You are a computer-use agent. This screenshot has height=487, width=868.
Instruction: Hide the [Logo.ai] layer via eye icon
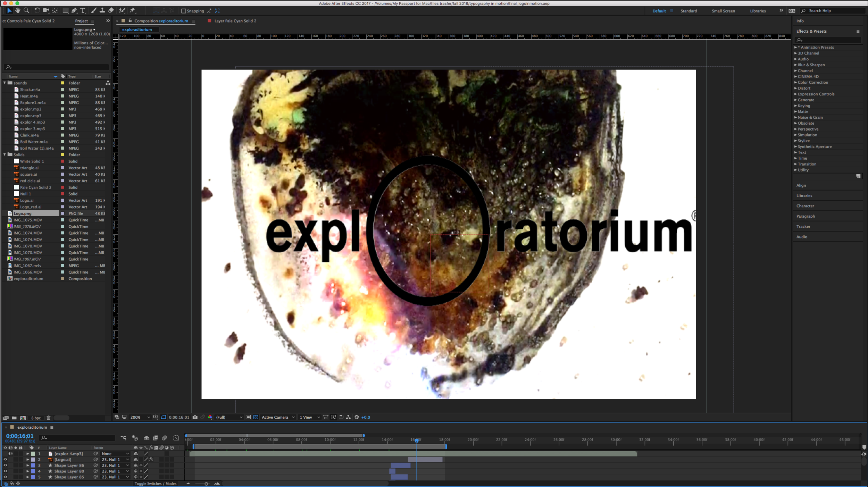click(5, 460)
